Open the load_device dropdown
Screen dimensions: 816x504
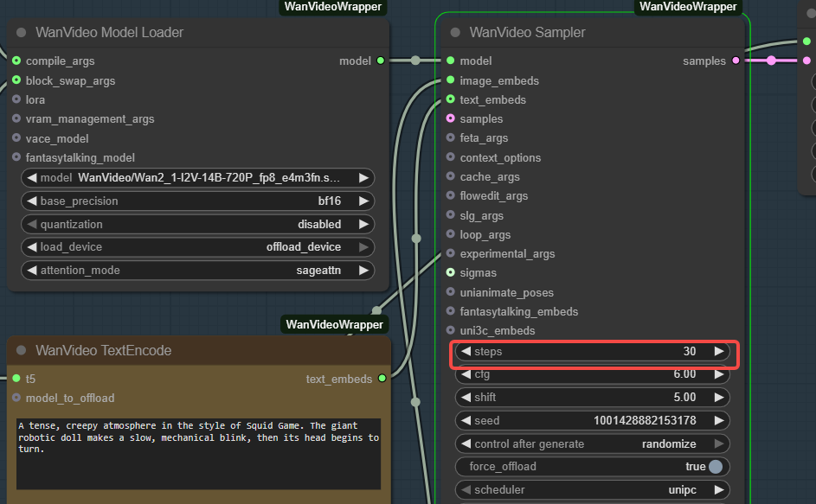pyautogui.click(x=198, y=247)
